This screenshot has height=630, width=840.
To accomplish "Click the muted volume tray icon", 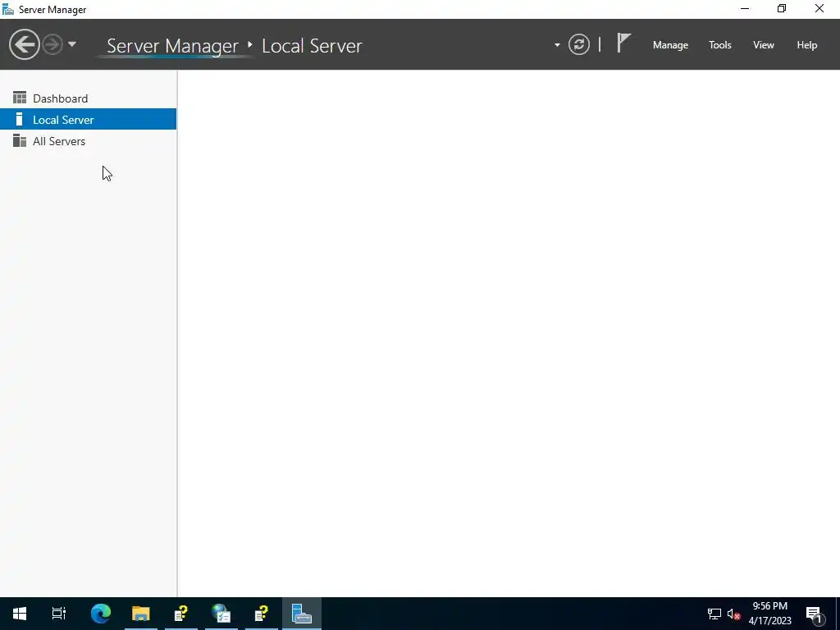I will tap(734, 614).
